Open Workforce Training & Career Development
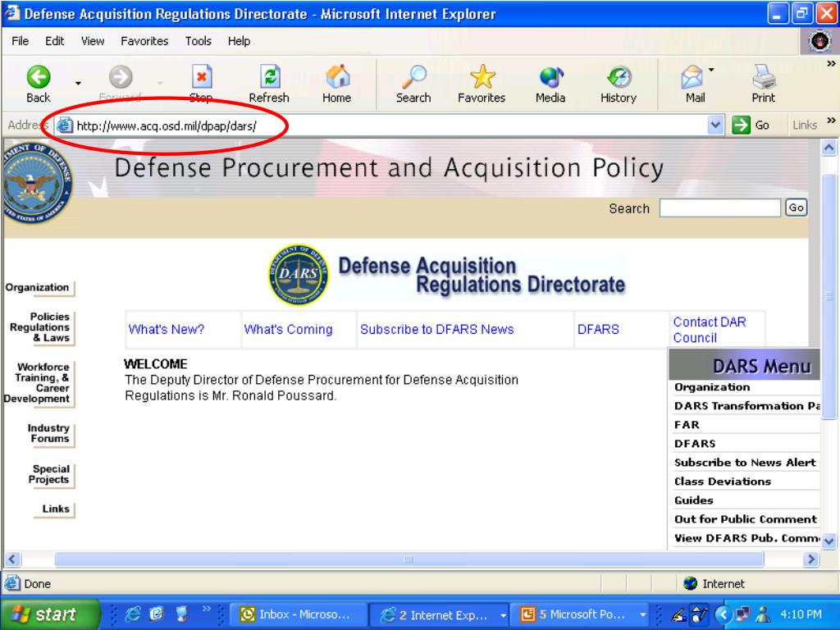 click(x=36, y=383)
